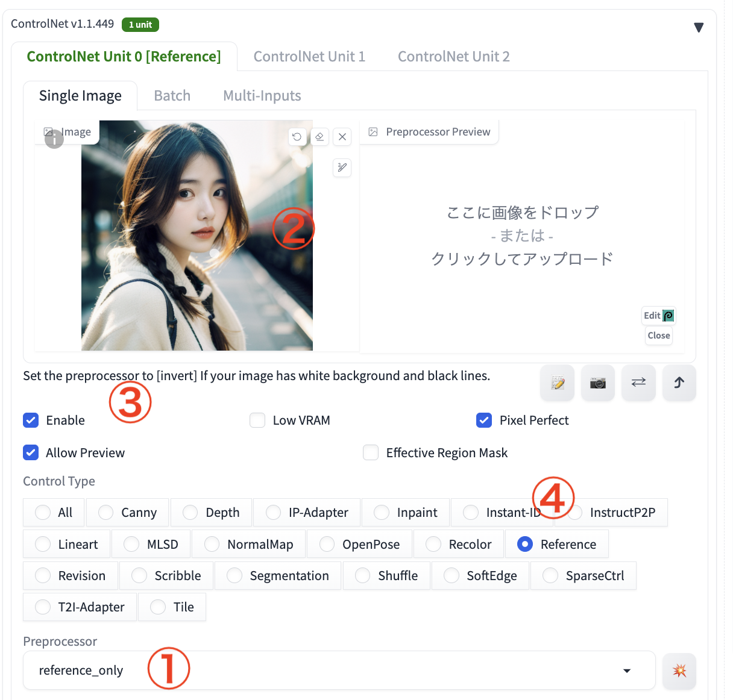Open a new canvas with the memo icon

(x=556, y=383)
